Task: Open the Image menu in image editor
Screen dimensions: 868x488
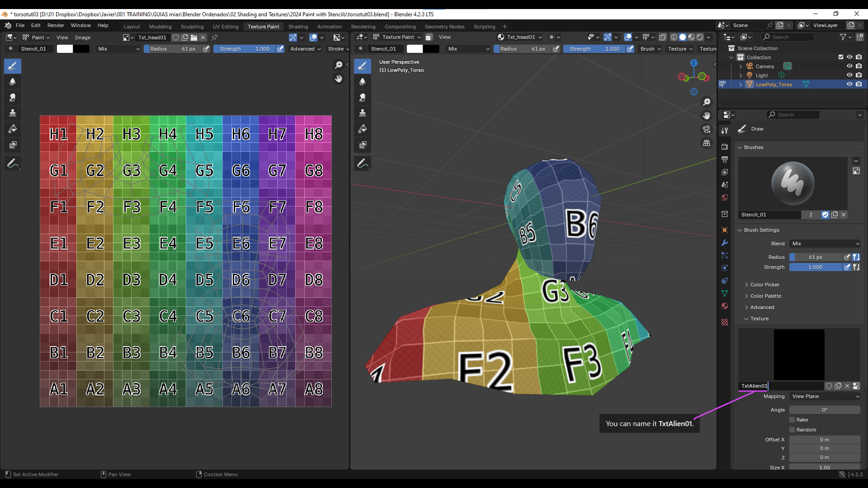Action: (82, 38)
